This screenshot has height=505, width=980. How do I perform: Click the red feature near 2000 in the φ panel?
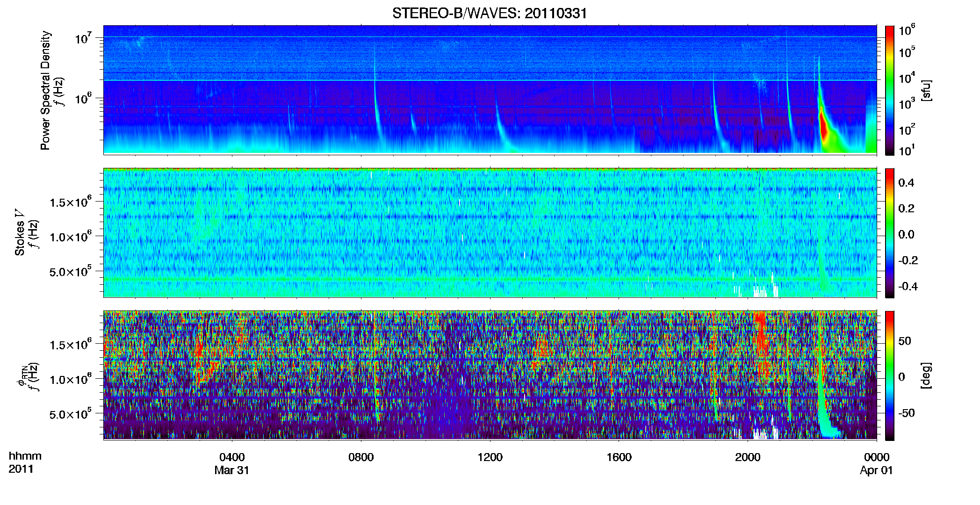coord(762,337)
